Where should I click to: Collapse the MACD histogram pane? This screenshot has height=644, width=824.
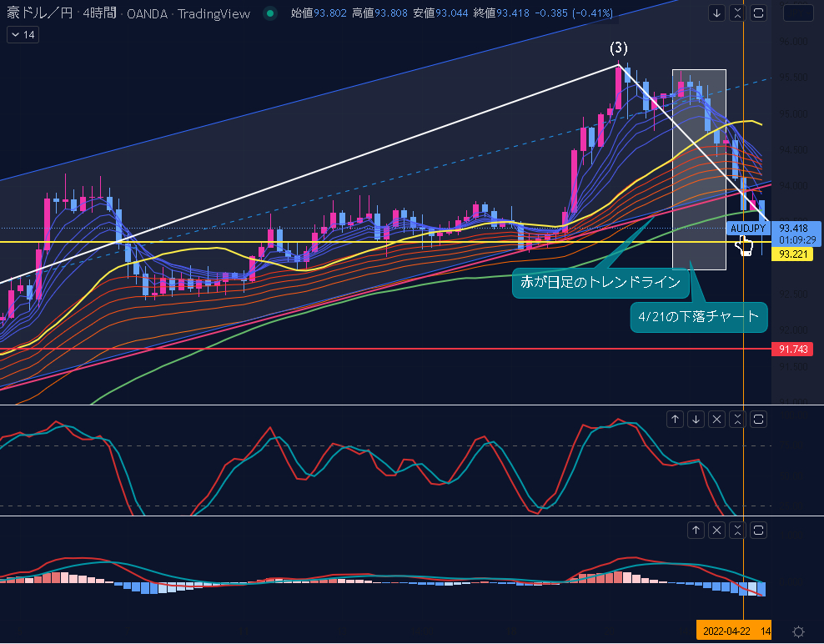click(x=737, y=530)
